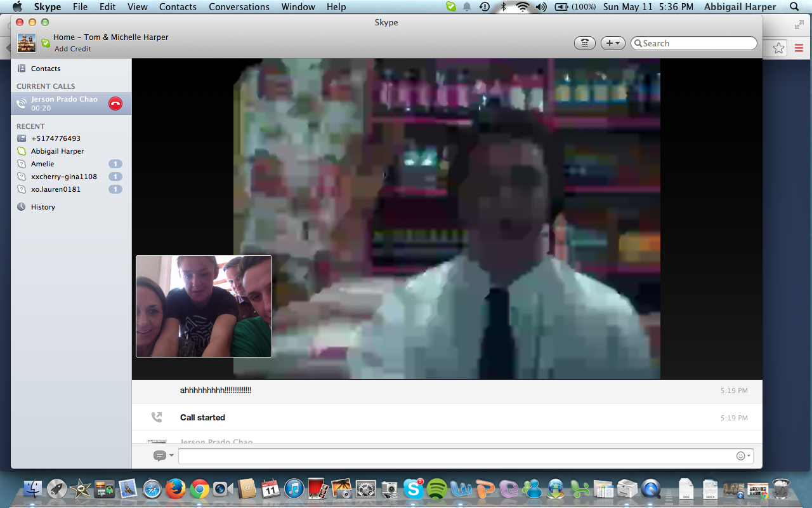Click the Skype status menu bar icon

[x=450, y=7]
